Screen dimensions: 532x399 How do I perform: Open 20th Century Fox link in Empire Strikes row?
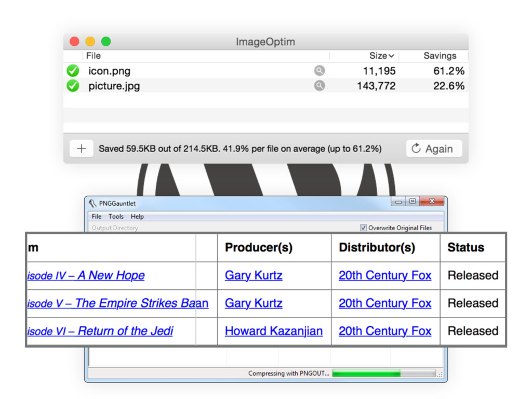(x=385, y=303)
